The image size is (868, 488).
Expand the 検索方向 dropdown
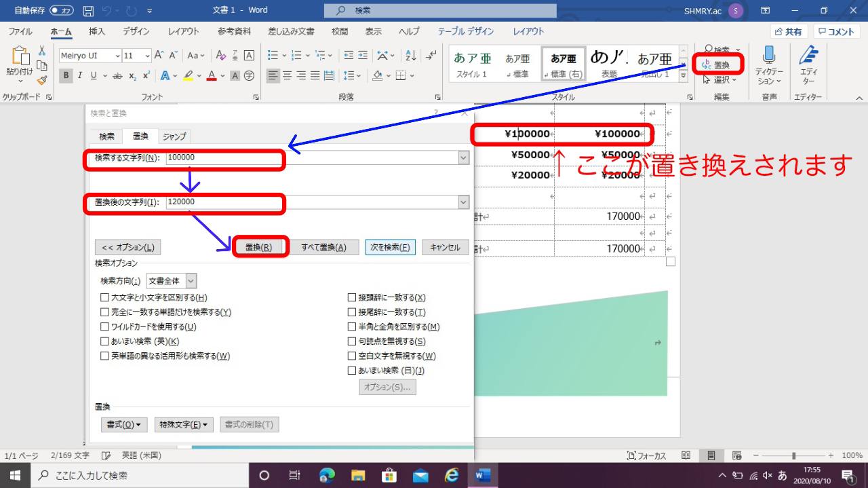[x=191, y=281]
